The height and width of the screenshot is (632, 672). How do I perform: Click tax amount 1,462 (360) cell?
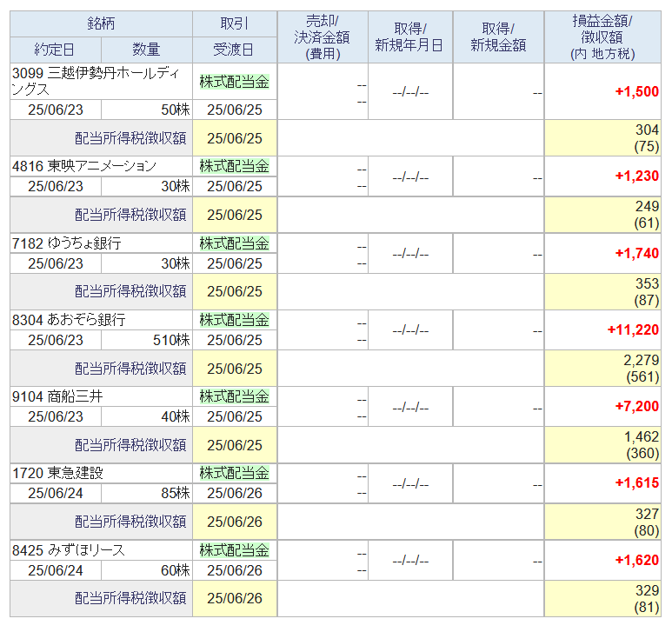pyautogui.click(x=602, y=445)
